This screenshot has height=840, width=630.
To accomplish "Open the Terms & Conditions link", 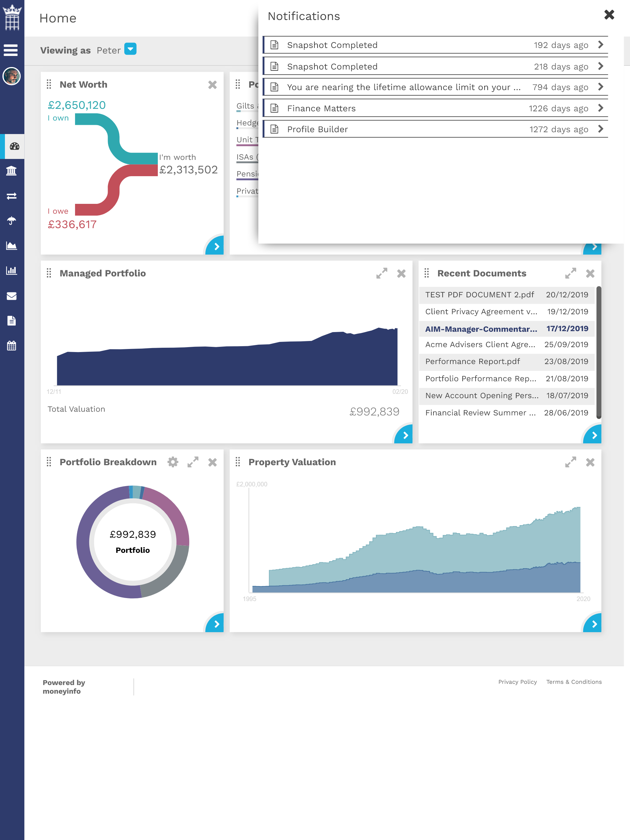I will pos(574,682).
